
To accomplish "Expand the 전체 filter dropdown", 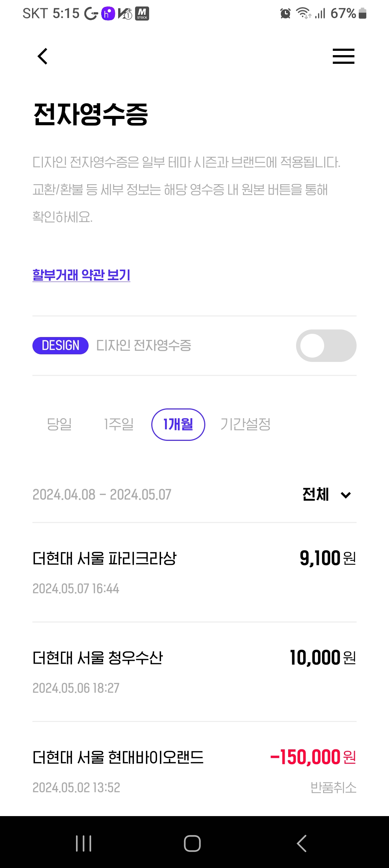I will point(326,495).
